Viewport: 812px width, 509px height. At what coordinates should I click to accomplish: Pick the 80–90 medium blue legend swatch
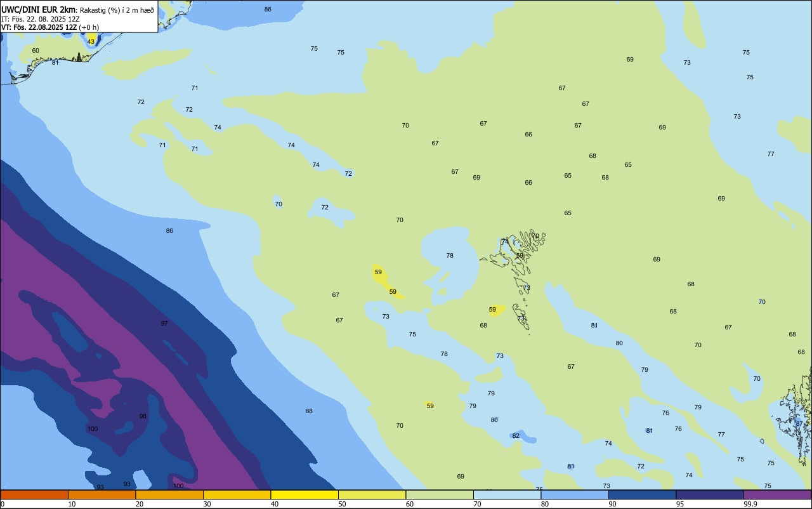pos(575,494)
